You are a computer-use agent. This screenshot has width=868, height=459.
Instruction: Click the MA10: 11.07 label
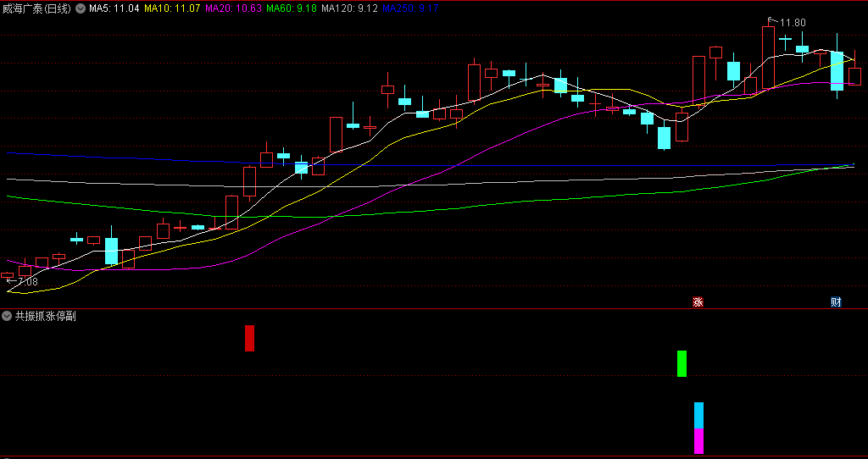(172, 8)
